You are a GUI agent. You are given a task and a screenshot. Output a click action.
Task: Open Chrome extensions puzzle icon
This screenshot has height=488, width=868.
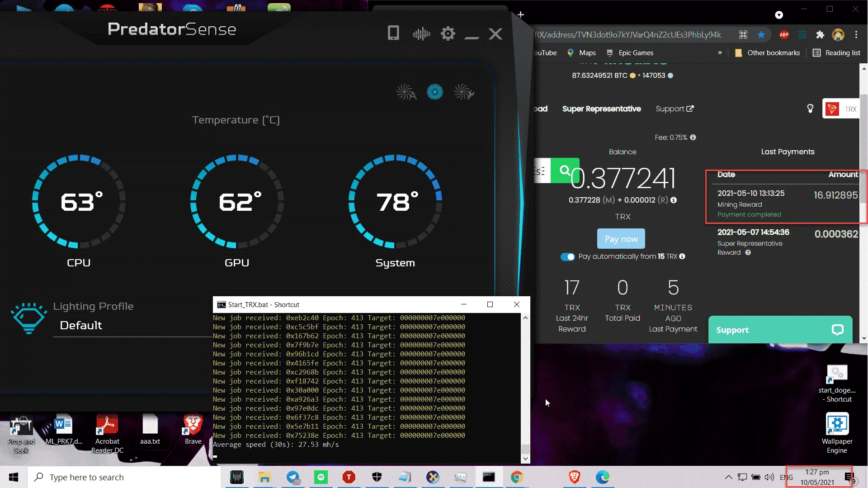pyautogui.click(x=820, y=35)
